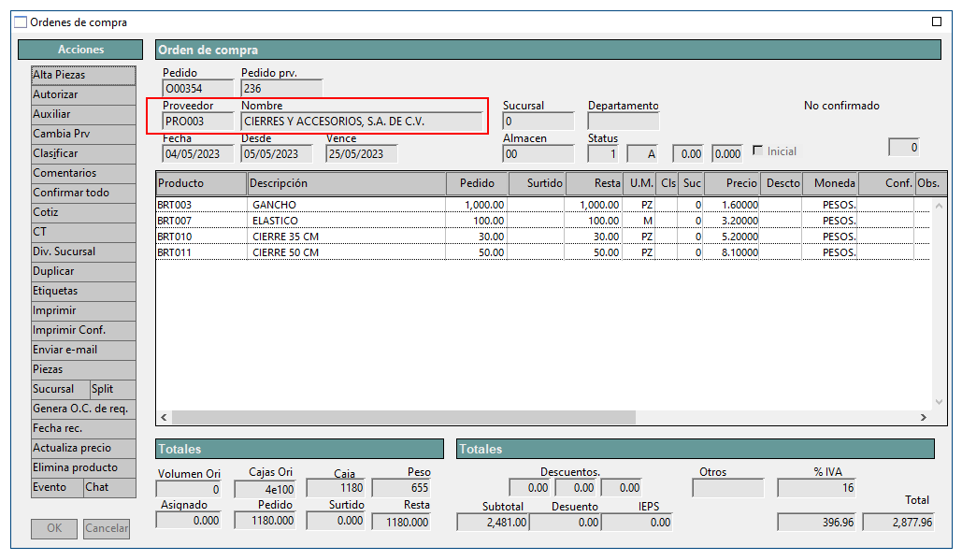The height and width of the screenshot is (560, 962).
Task: Click the Descripción column header
Action: coord(347,183)
